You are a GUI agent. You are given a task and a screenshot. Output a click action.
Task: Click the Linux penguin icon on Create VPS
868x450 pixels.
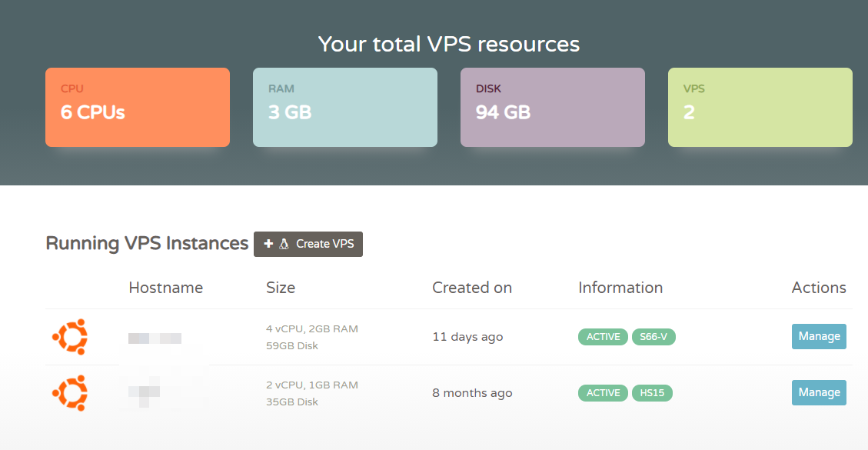tap(284, 244)
